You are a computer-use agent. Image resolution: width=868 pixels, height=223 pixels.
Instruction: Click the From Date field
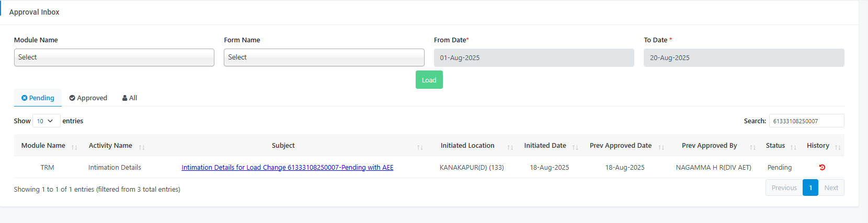point(533,58)
